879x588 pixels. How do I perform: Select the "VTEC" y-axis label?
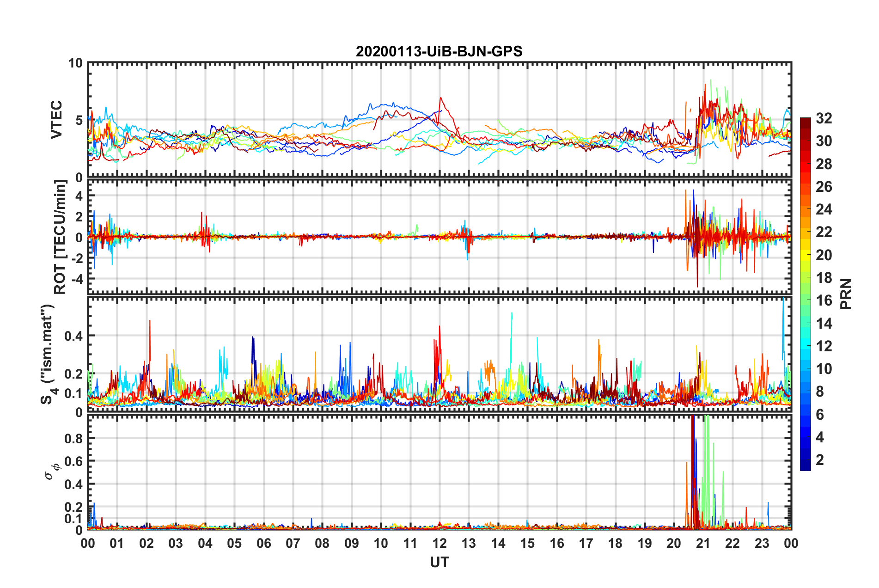coord(56,119)
